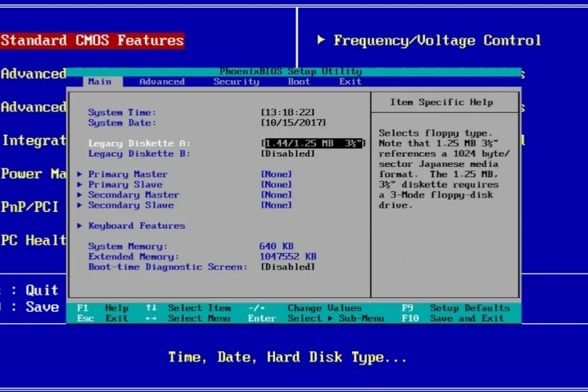The image size is (588, 392).
Task: Click the F1 Help key hint
Action: coord(103,308)
